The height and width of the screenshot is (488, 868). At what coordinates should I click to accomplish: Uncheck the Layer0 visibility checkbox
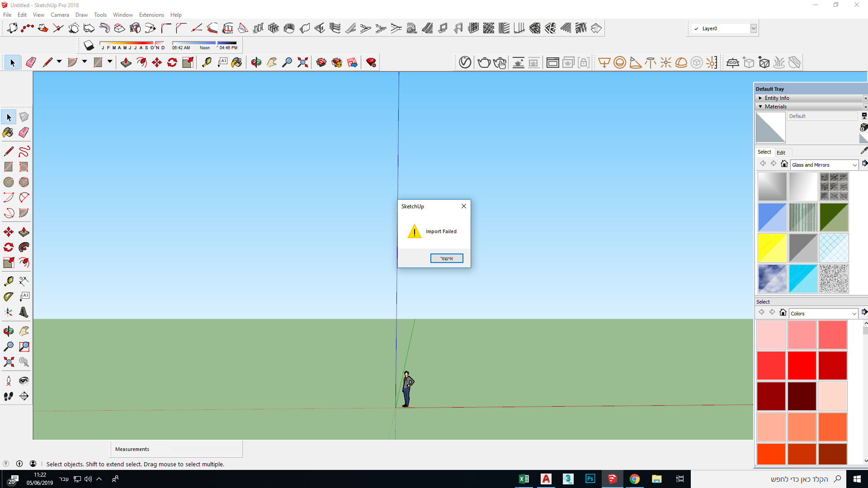pyautogui.click(x=697, y=28)
